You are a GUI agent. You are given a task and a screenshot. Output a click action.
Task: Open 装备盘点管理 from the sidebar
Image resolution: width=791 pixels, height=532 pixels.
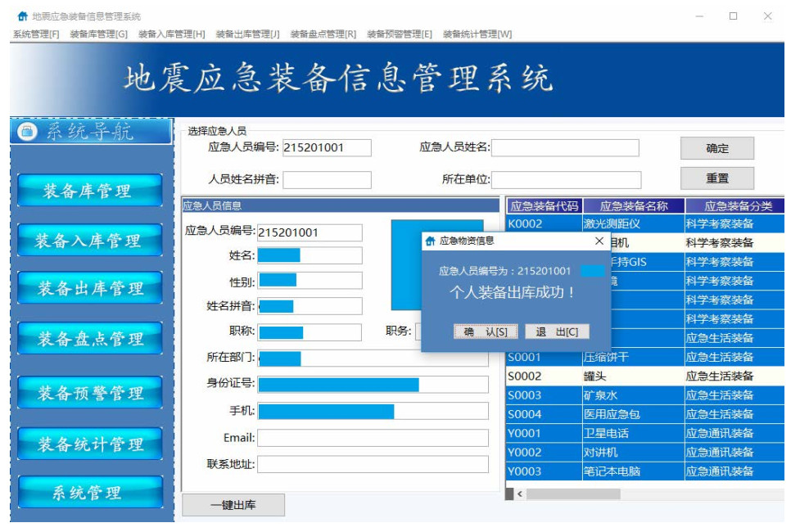pyautogui.click(x=89, y=339)
